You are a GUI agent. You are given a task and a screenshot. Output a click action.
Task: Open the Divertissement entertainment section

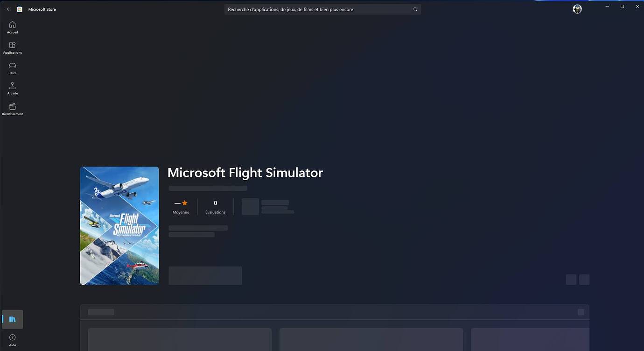pos(12,108)
